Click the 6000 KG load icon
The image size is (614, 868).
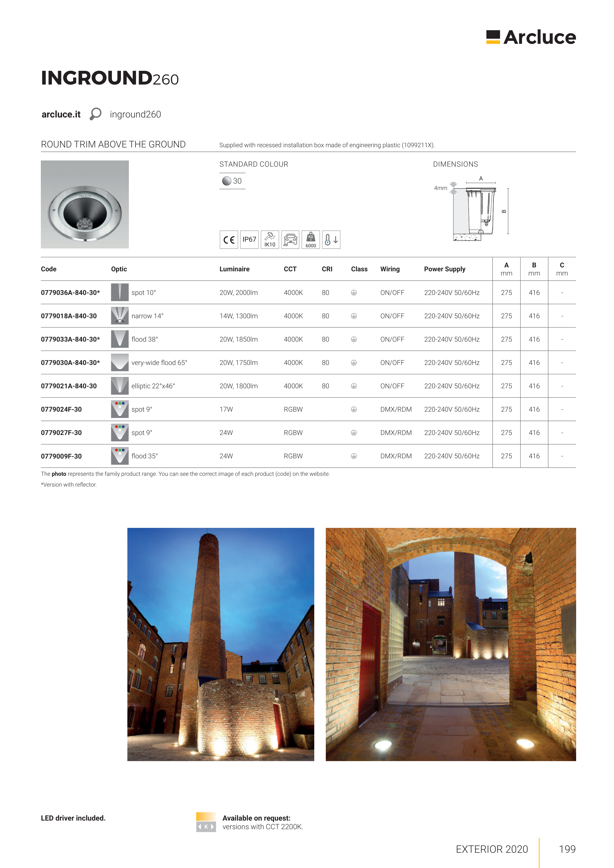pyautogui.click(x=311, y=240)
